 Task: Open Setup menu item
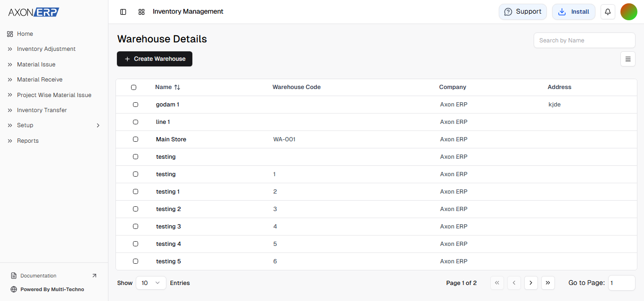[x=25, y=125]
